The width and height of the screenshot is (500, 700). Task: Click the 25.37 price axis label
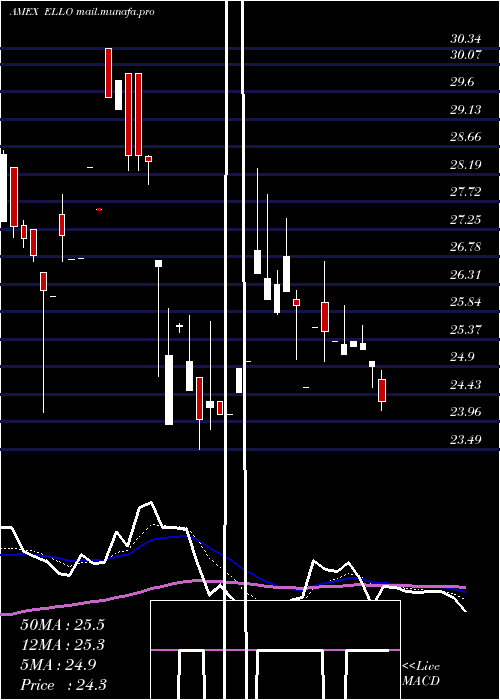point(466,329)
